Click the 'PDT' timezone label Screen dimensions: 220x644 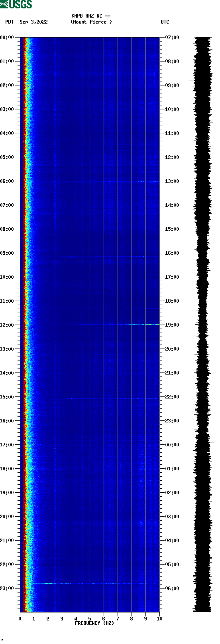(10, 22)
